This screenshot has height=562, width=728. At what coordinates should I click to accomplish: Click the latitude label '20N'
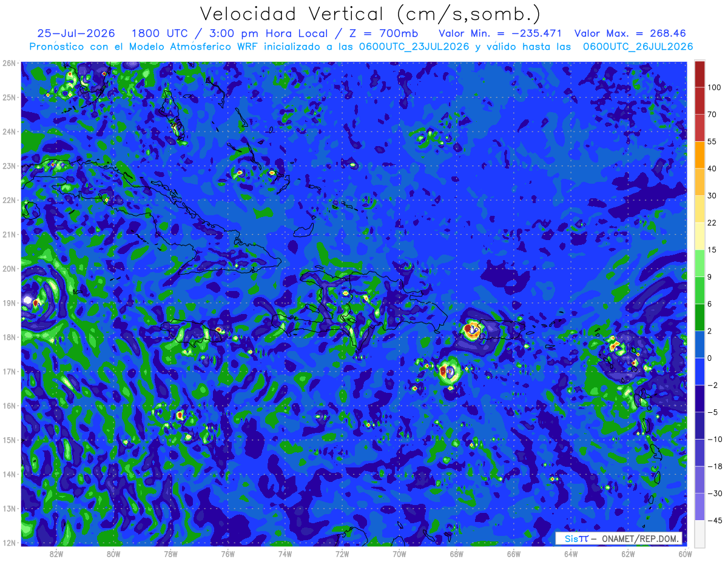[x=8, y=269]
